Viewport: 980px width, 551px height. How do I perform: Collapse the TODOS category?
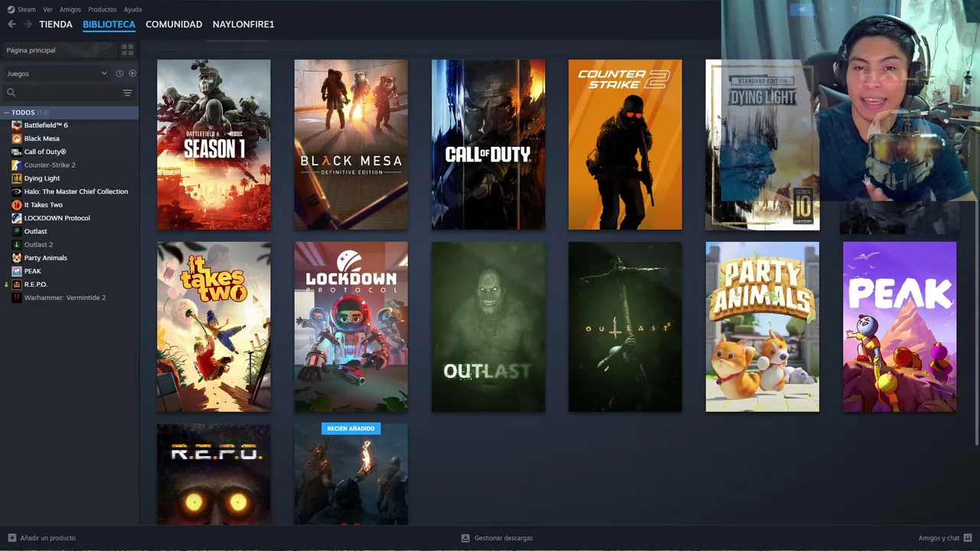[6, 112]
